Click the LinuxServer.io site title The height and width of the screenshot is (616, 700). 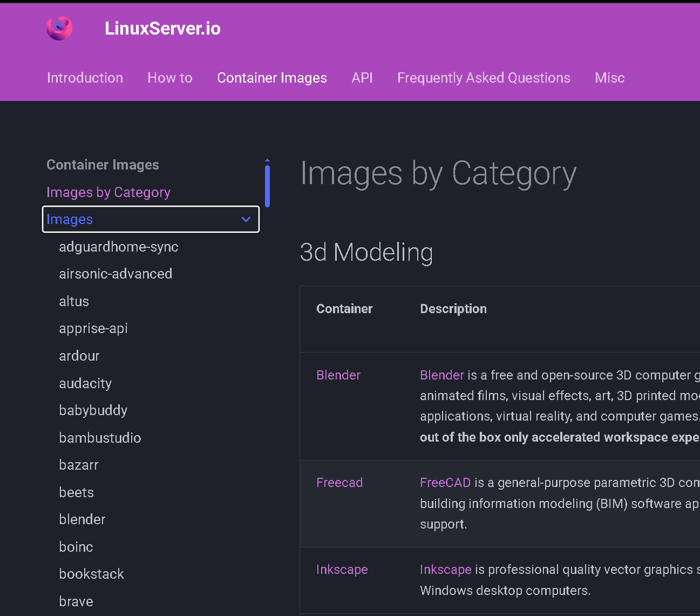162,28
